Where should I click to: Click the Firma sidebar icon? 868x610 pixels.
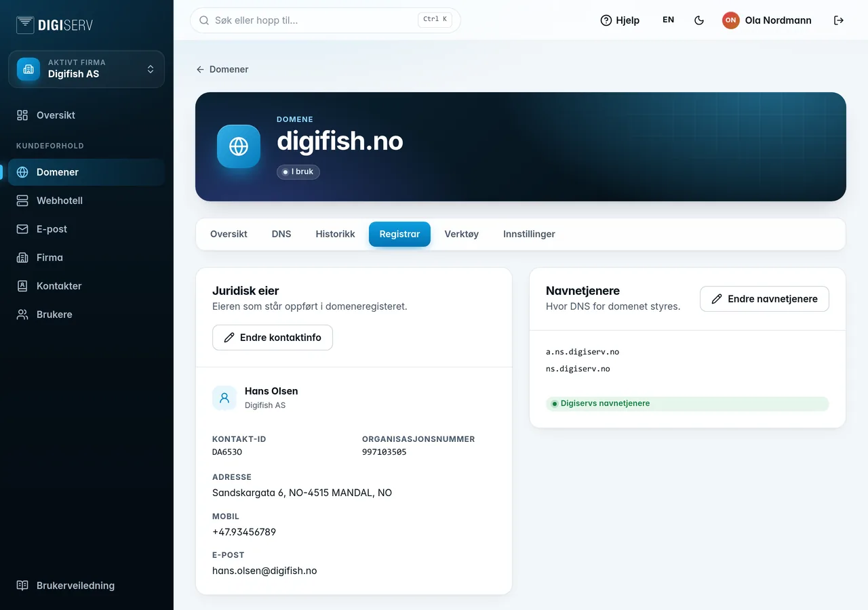coord(22,258)
